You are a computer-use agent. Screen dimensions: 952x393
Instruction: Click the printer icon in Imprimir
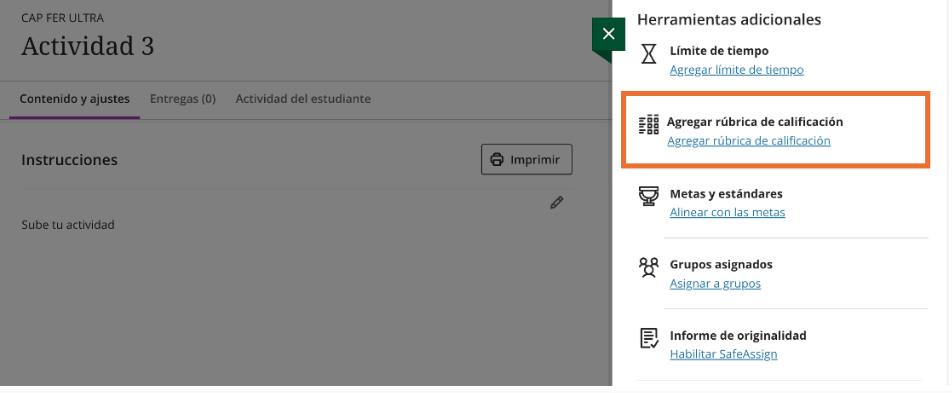497,160
